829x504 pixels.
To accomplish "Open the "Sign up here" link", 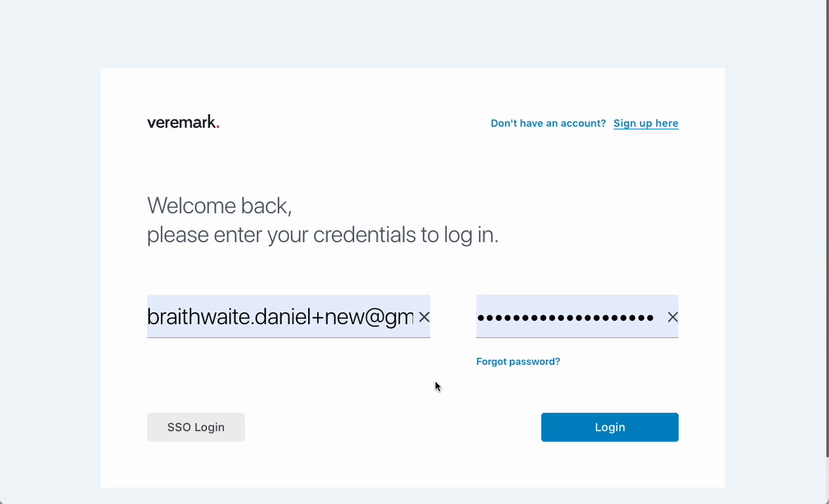I will (646, 123).
